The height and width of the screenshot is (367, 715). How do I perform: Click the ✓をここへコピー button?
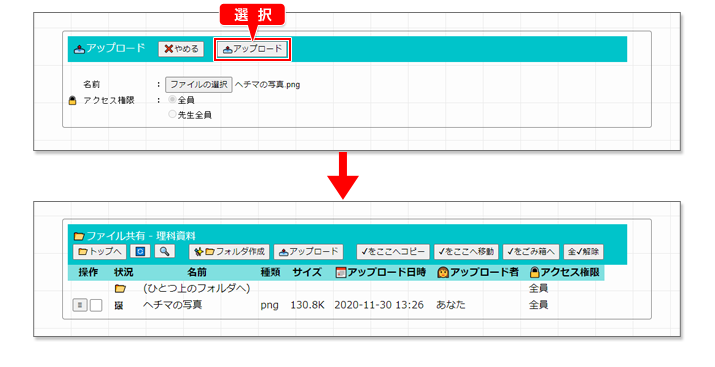point(393,251)
